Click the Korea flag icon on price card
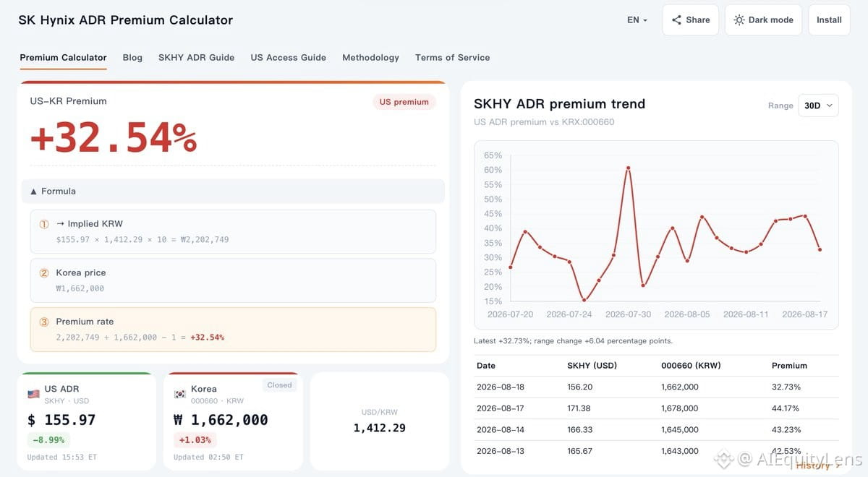This screenshot has width=868, height=477. [180, 394]
